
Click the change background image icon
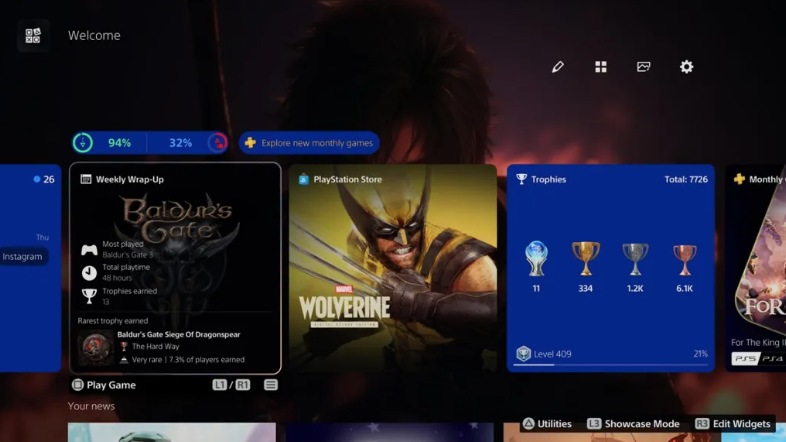click(x=643, y=67)
